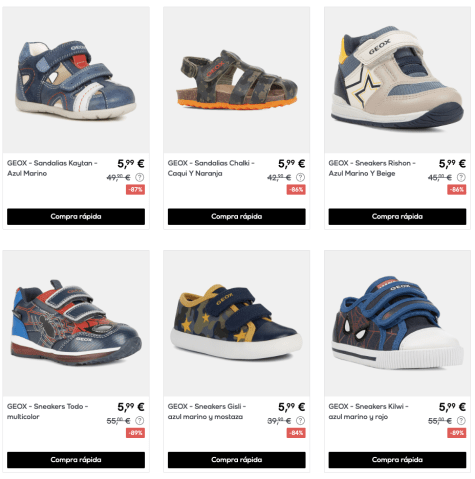Click Compra rápida for Sneakers Todo multicolor
Image resolution: width=475 pixels, height=479 pixels.
pyautogui.click(x=76, y=460)
